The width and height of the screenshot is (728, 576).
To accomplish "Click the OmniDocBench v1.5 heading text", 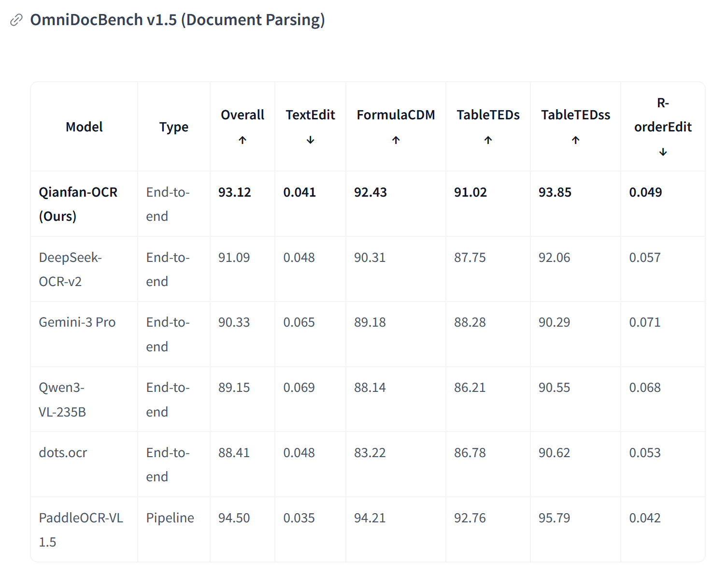I will point(177,20).
